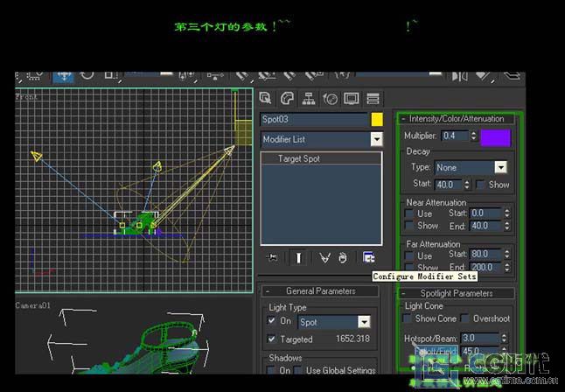Click the Pin Stack icon
565x392 pixels.
273,257
